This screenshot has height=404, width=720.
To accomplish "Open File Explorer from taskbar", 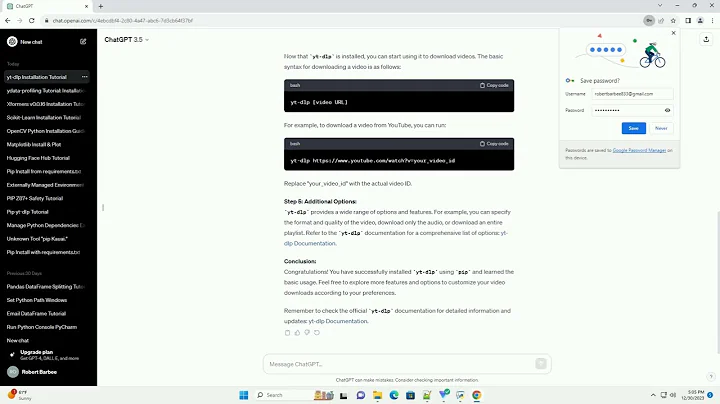I will (x=377, y=395).
